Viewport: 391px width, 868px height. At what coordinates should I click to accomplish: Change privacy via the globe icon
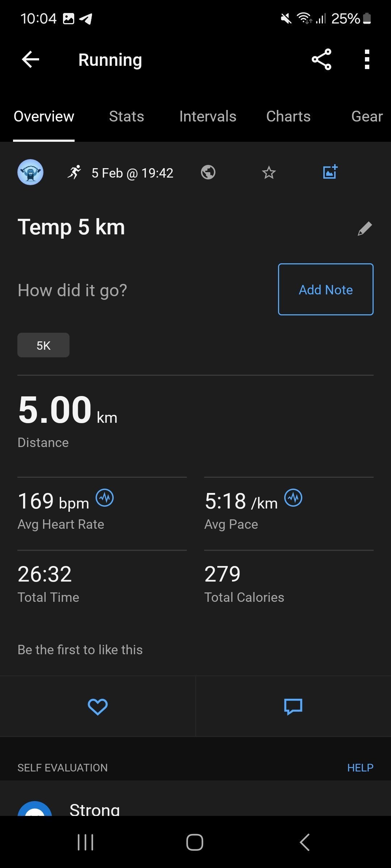click(208, 172)
